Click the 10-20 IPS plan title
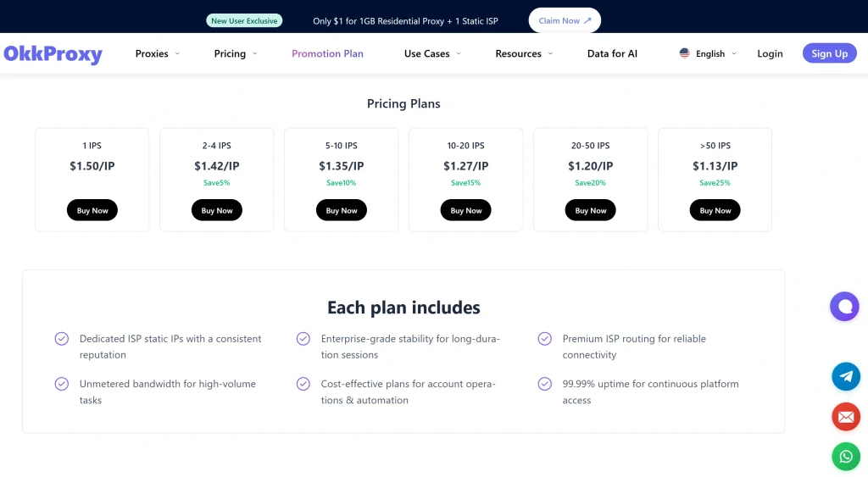 (465, 146)
